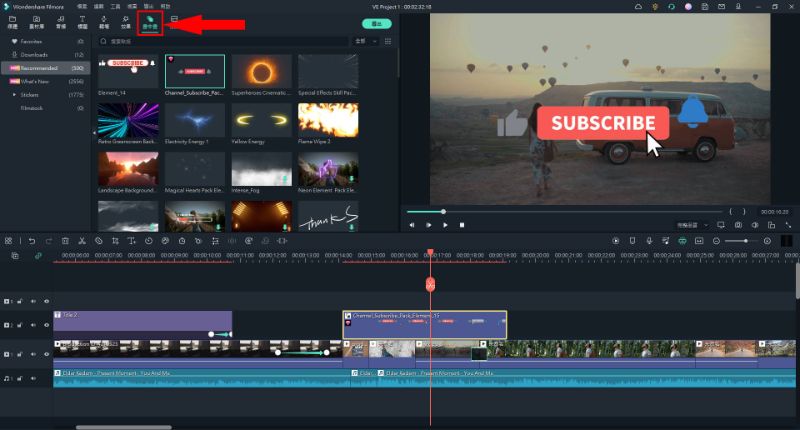Click Delete trash icon in timeline toolbar
This screenshot has height=430, width=800.
(65, 241)
